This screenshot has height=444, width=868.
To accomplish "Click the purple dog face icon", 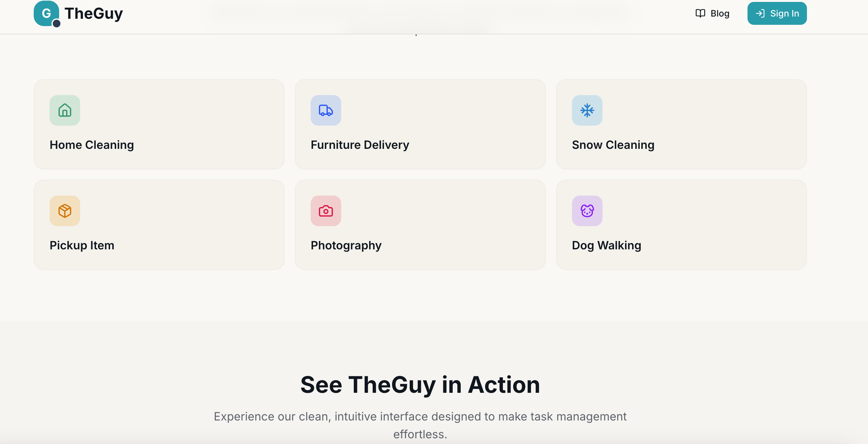I will [x=587, y=211].
